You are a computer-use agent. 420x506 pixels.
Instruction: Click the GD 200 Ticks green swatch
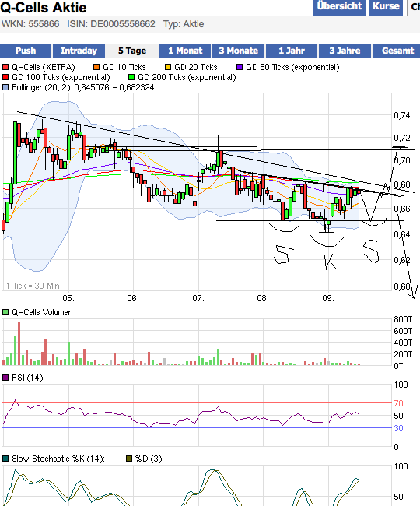tap(131, 77)
